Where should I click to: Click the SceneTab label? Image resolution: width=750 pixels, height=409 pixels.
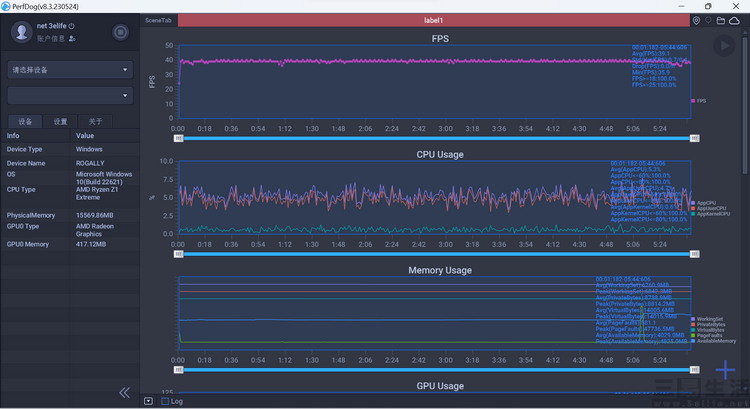coord(158,21)
